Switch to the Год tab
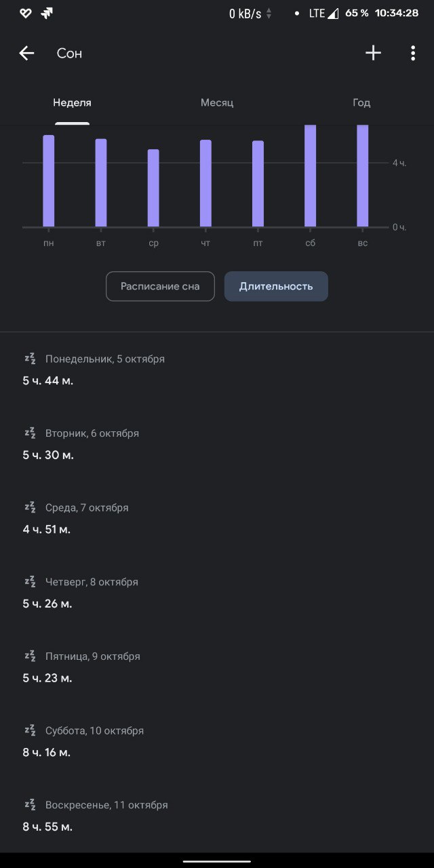 pyautogui.click(x=361, y=103)
